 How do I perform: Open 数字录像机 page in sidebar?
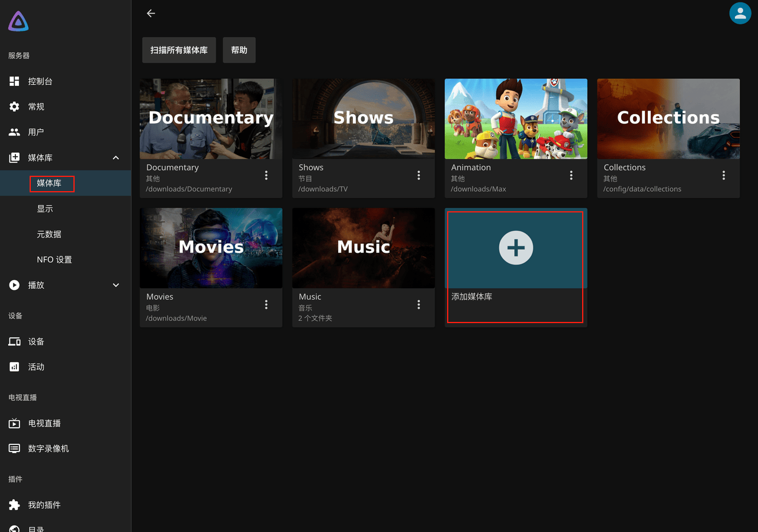(65, 449)
